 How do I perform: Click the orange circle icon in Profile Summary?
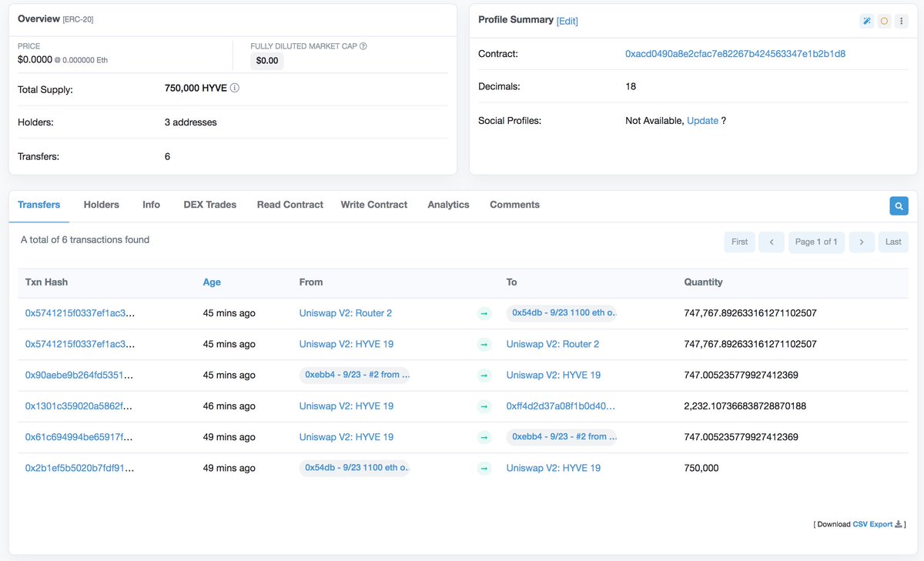[x=884, y=22]
